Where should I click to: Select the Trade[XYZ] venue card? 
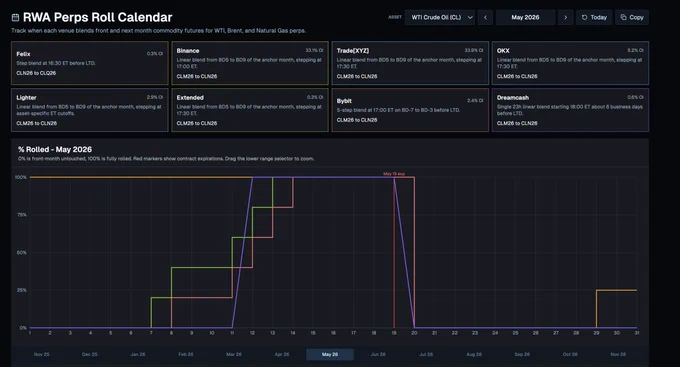(410, 63)
